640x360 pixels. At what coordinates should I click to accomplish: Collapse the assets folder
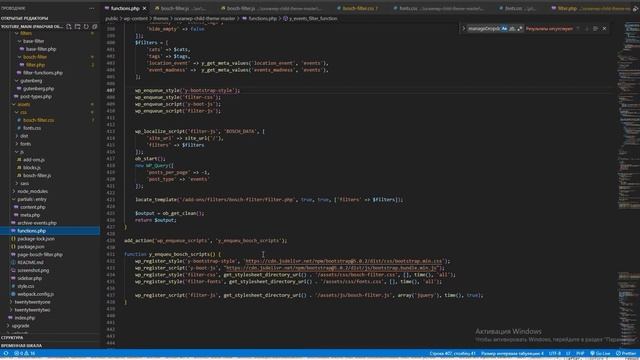tap(21, 104)
